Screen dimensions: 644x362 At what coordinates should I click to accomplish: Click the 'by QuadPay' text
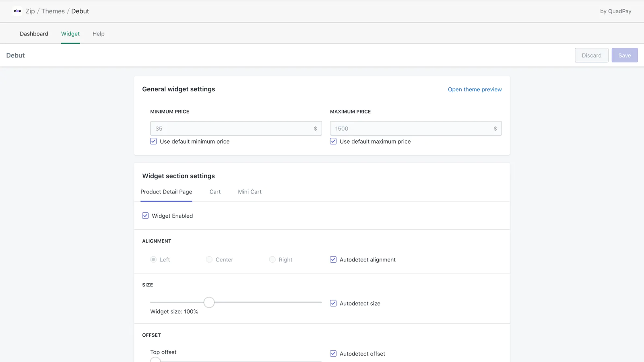tap(615, 11)
